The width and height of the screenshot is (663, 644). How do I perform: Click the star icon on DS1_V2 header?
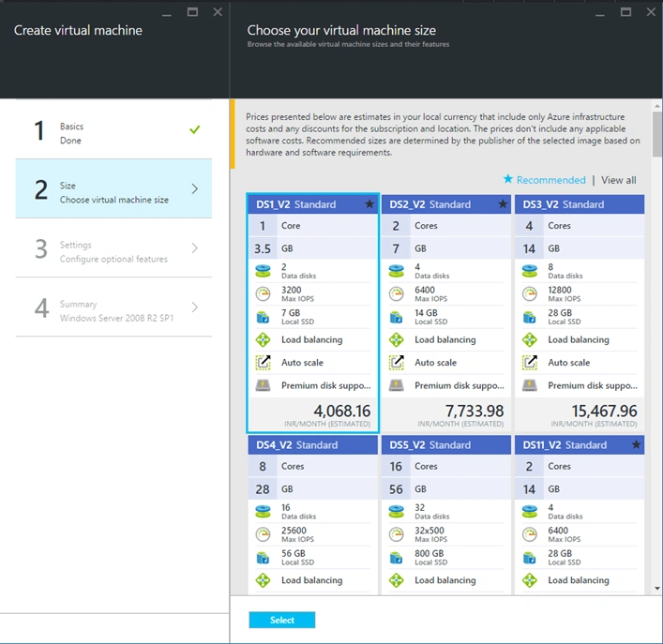click(369, 204)
